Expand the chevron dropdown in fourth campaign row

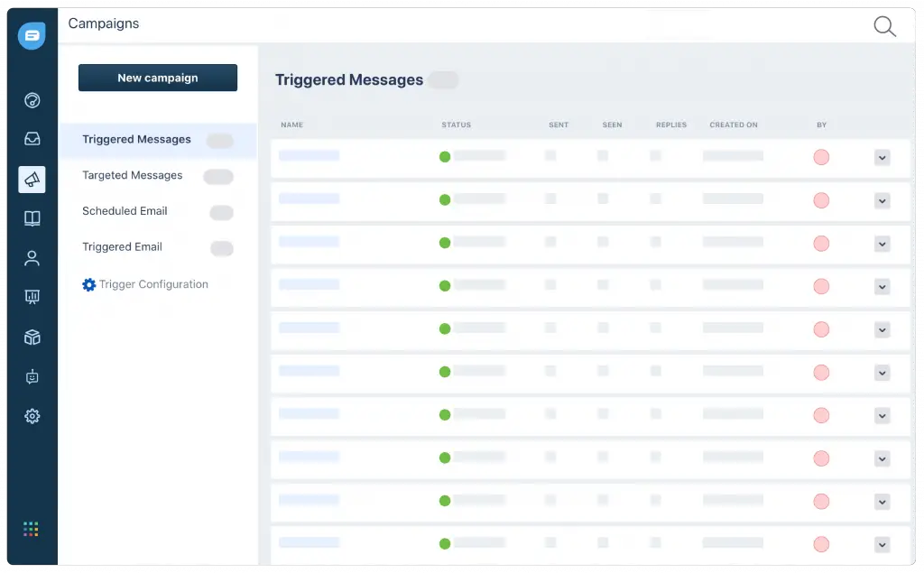coord(882,287)
